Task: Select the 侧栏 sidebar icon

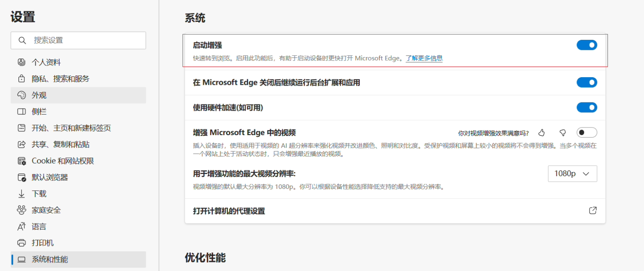Action: 21,111
